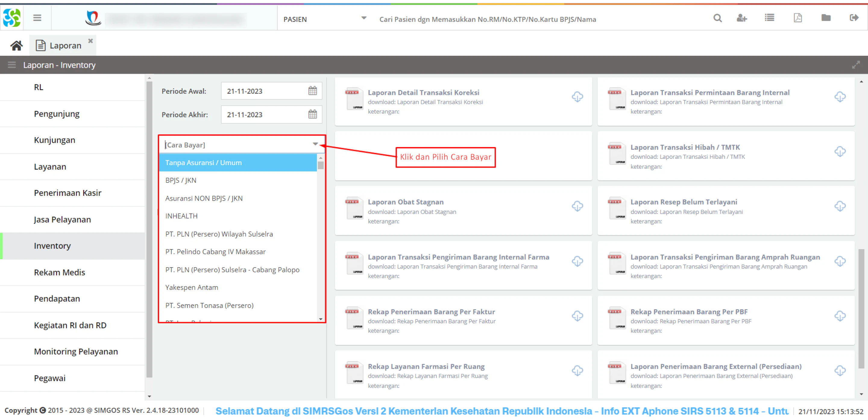Select PT. PLN (Persero) Sulselra - Cabang Palopo
The width and height of the screenshot is (868, 420).
238,270
